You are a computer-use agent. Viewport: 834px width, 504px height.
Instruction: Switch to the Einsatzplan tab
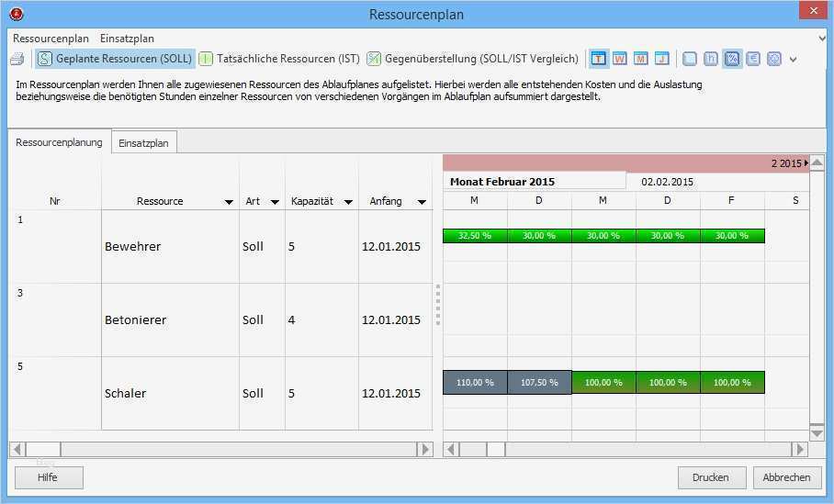[x=143, y=142]
